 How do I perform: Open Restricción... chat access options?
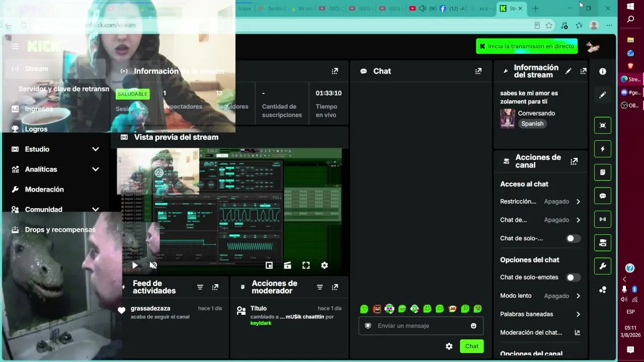[540, 202]
